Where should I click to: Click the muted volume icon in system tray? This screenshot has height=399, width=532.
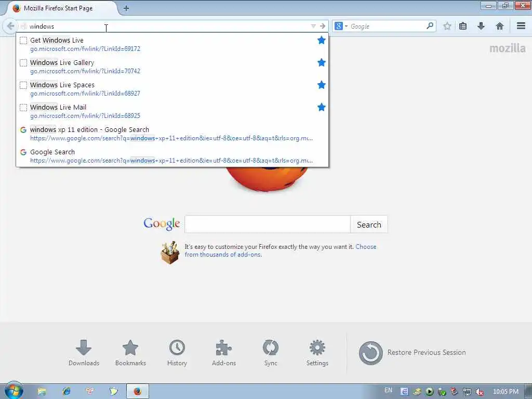pyautogui.click(x=479, y=392)
